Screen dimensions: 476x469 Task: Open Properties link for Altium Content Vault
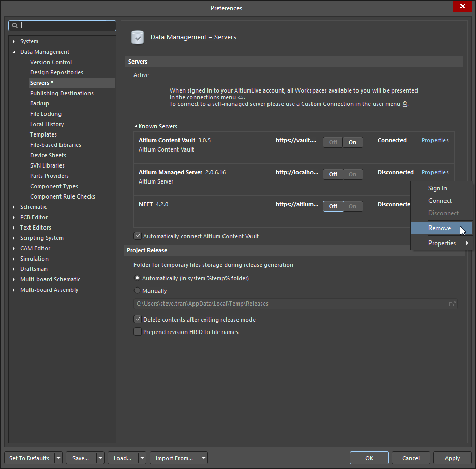435,140
